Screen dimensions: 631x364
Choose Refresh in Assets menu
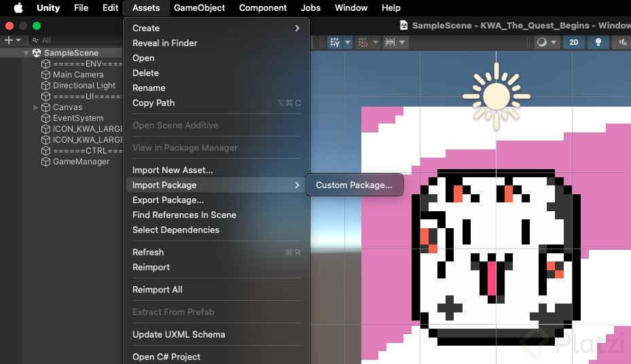pos(216,252)
